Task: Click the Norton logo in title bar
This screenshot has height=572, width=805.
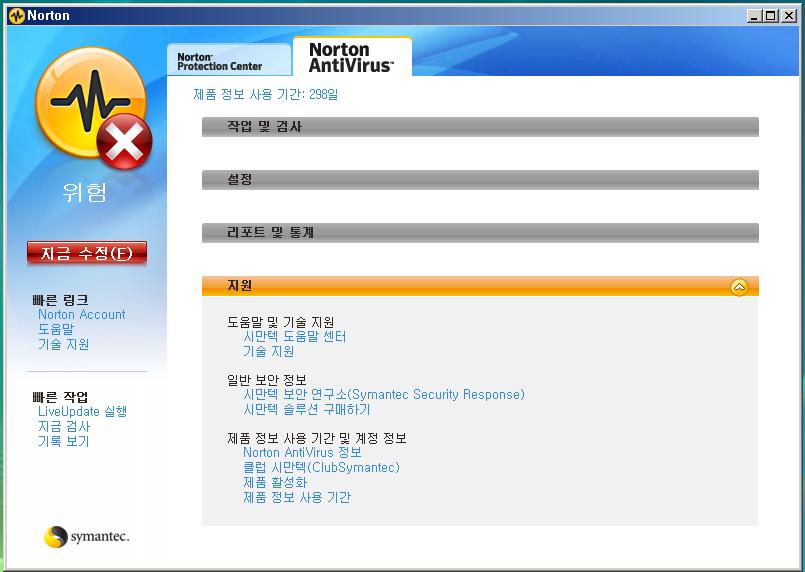Action: (x=17, y=15)
